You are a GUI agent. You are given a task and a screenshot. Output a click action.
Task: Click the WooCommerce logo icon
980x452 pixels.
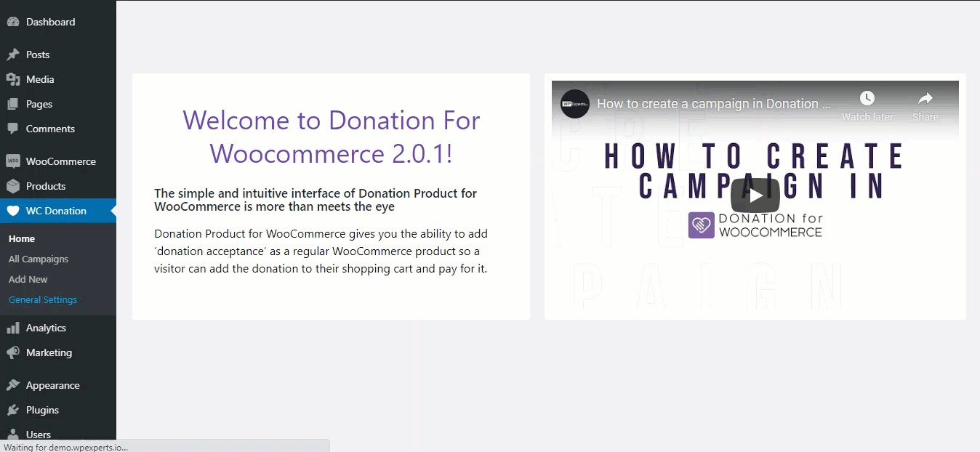coord(13,161)
